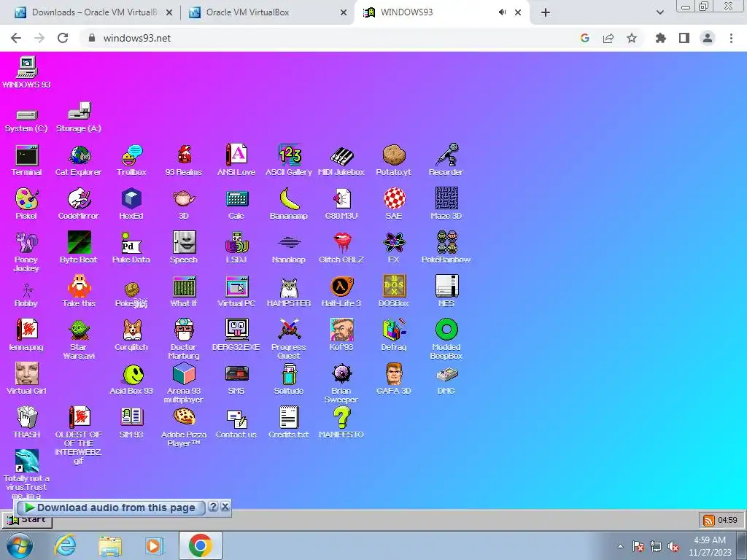Open the Star Wars.avi icon

79,339
